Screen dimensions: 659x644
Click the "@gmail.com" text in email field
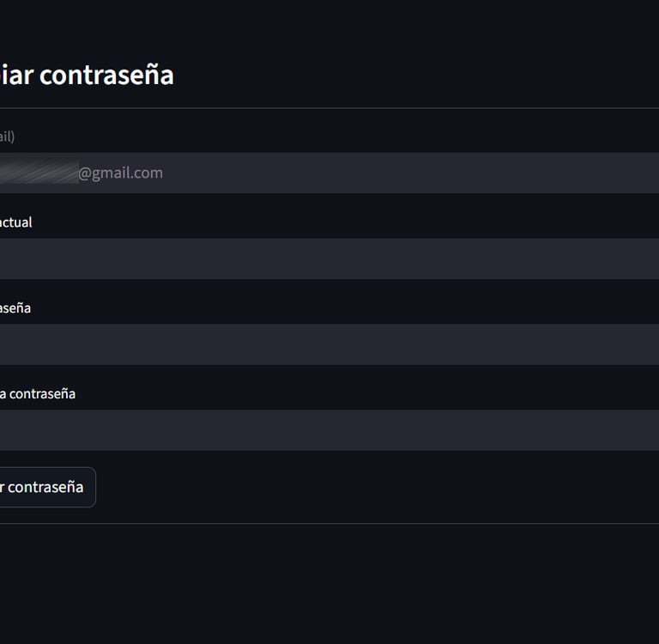click(x=120, y=173)
